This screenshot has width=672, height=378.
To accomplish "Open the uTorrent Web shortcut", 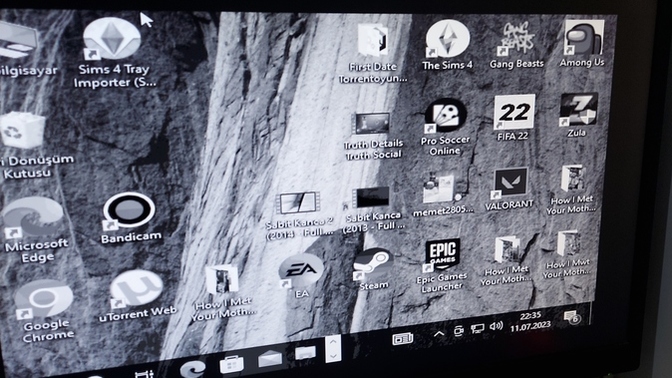I will [x=137, y=296].
